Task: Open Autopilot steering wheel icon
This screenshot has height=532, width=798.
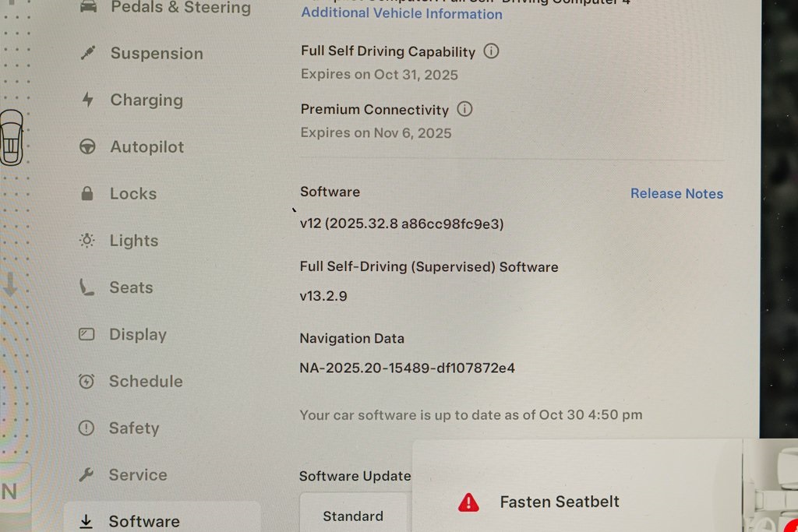Action: pos(87,146)
